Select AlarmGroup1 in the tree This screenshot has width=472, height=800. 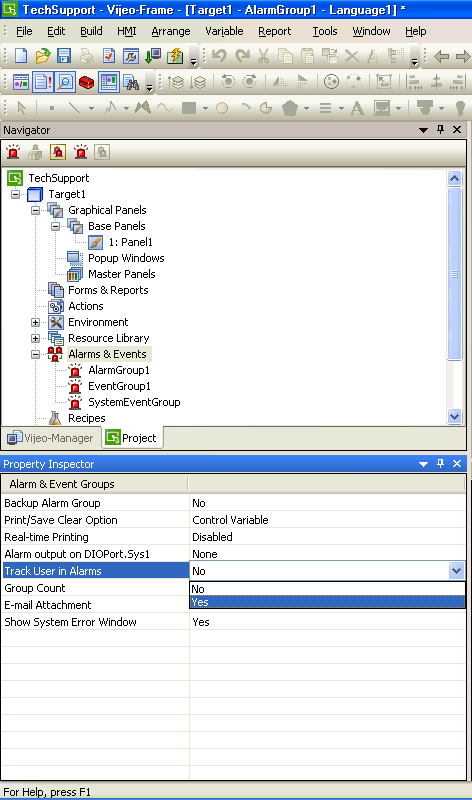click(119, 370)
